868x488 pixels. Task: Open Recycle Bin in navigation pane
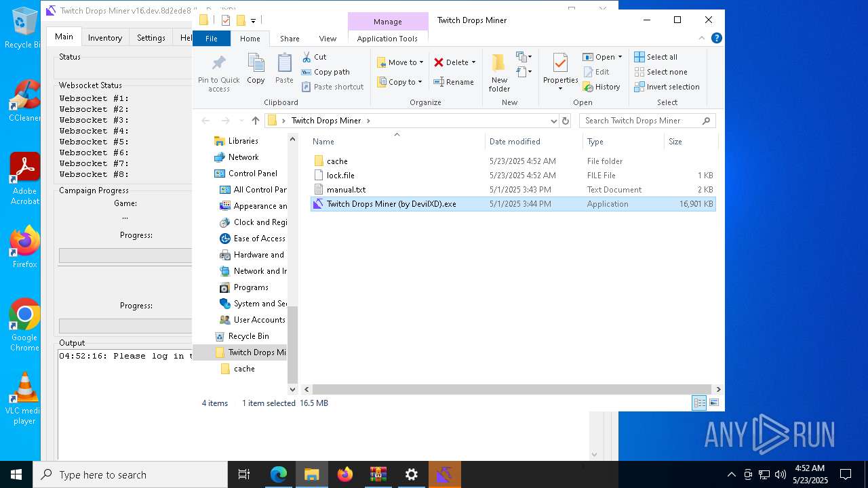pos(248,336)
